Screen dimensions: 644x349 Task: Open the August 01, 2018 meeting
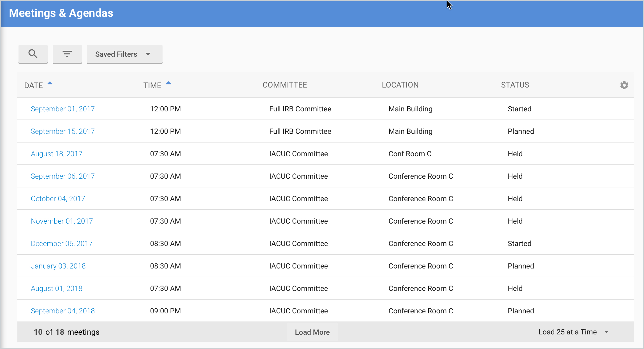(x=56, y=288)
